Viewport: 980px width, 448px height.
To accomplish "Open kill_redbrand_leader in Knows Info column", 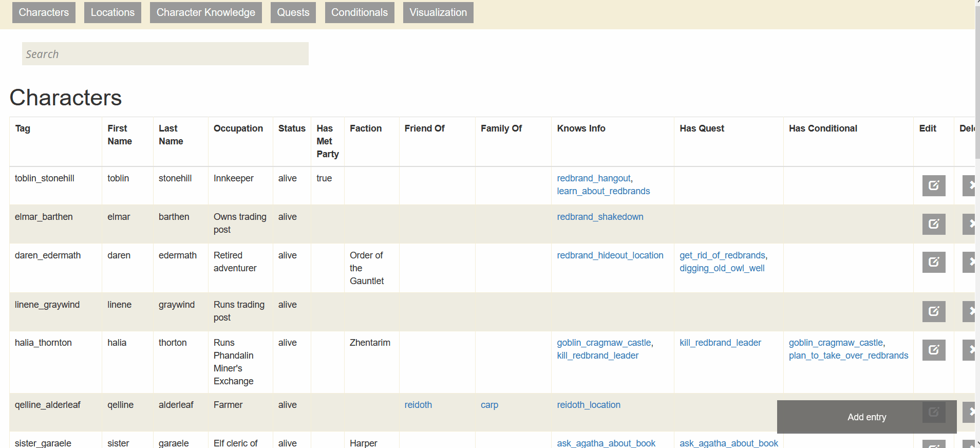I will (598, 356).
